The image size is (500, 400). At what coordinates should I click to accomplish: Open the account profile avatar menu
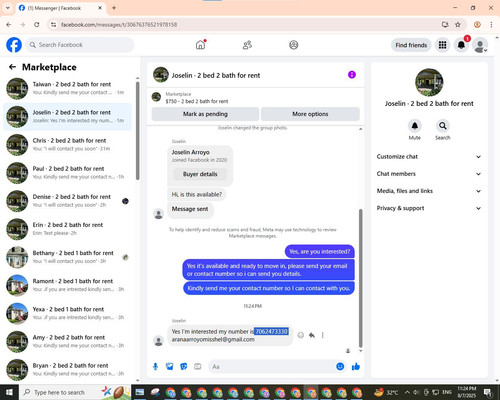[480, 45]
